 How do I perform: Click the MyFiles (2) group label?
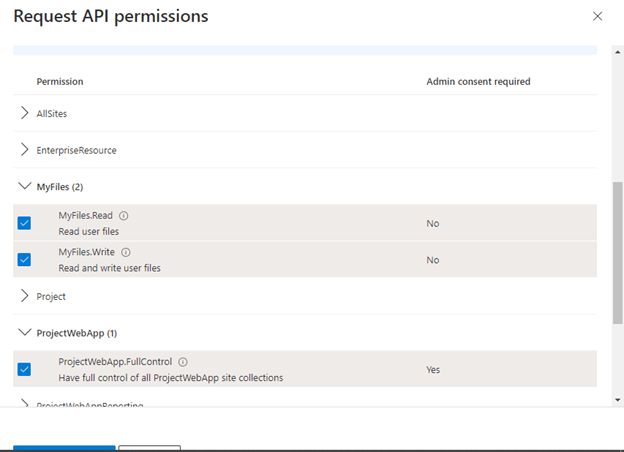pos(60,187)
